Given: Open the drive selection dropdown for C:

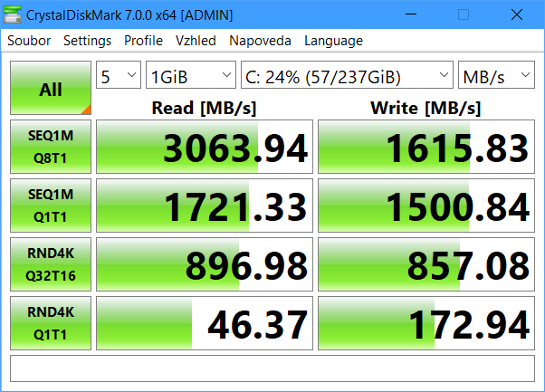Looking at the screenshot, I should tap(347, 76).
